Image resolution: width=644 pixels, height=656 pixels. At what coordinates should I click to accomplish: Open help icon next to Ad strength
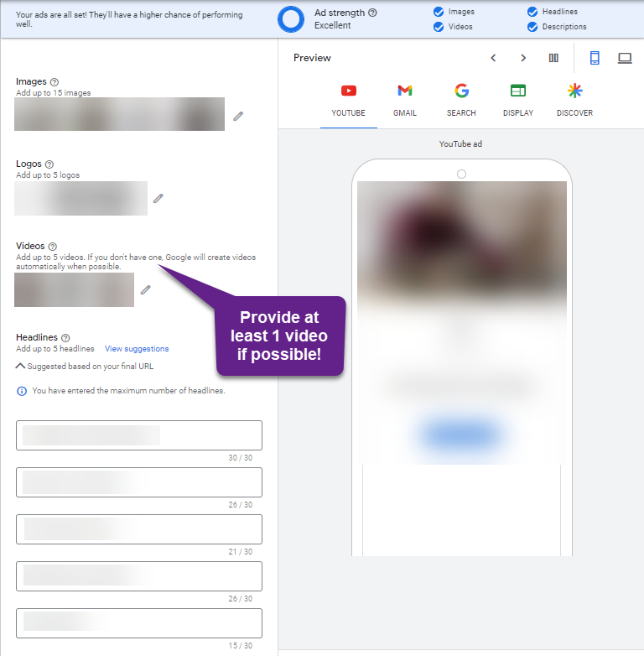(372, 13)
